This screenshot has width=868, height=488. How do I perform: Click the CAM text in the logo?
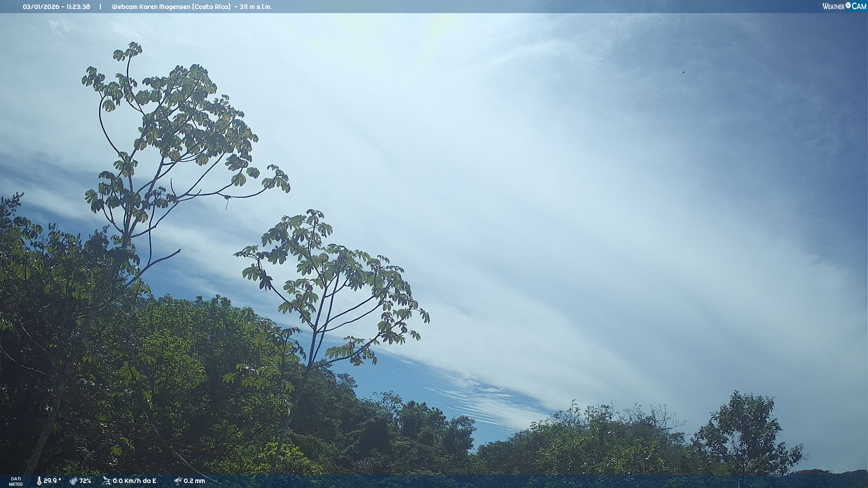click(859, 6)
